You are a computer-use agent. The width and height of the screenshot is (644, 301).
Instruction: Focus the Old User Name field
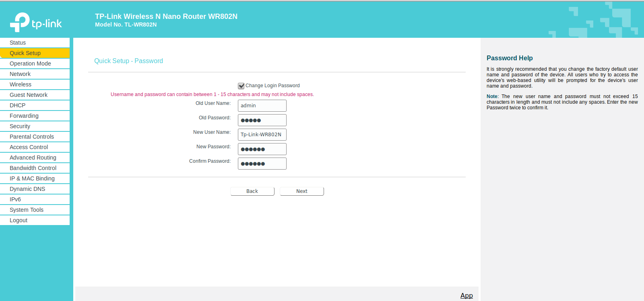[262, 106]
